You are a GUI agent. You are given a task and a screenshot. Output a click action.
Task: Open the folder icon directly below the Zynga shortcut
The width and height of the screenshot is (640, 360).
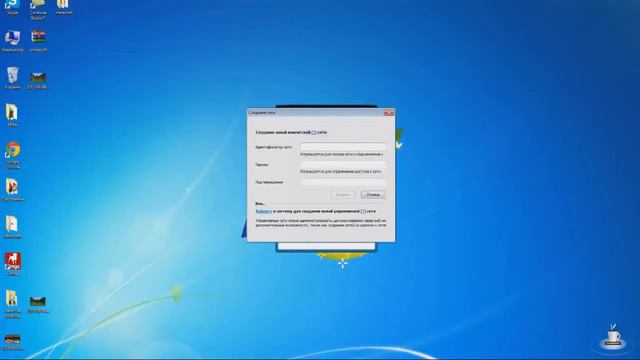click(x=12, y=304)
